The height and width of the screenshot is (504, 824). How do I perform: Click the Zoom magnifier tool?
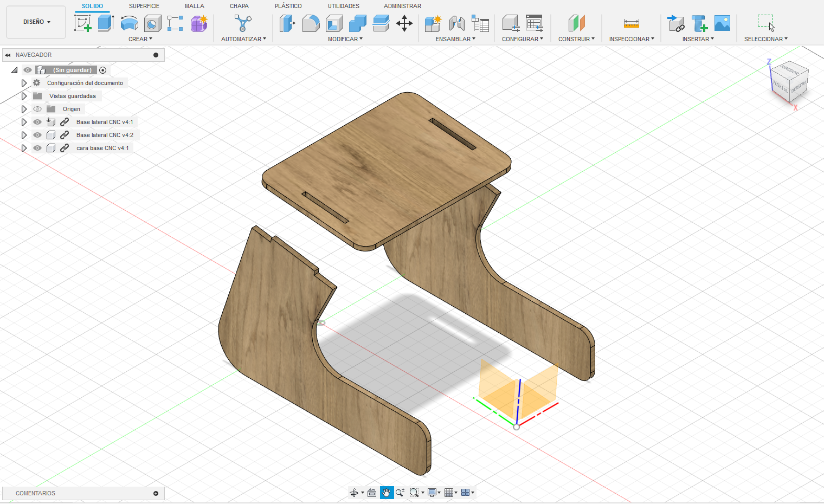(400, 493)
